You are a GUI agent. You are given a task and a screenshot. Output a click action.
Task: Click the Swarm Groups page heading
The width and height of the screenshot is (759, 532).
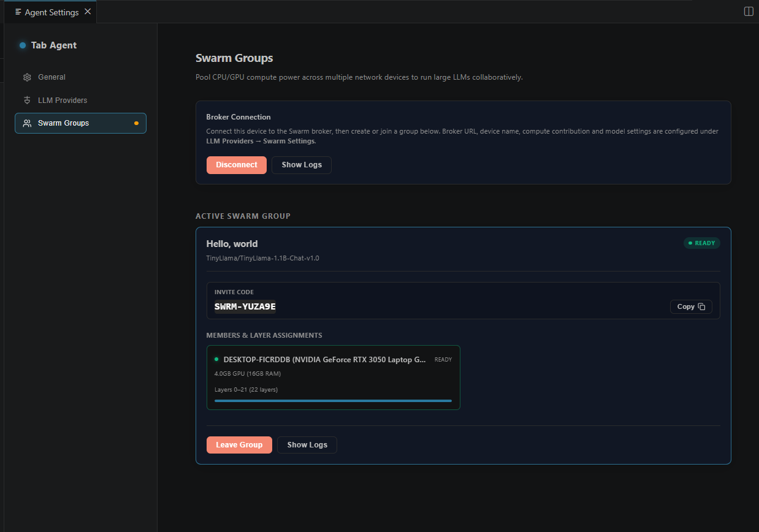234,58
